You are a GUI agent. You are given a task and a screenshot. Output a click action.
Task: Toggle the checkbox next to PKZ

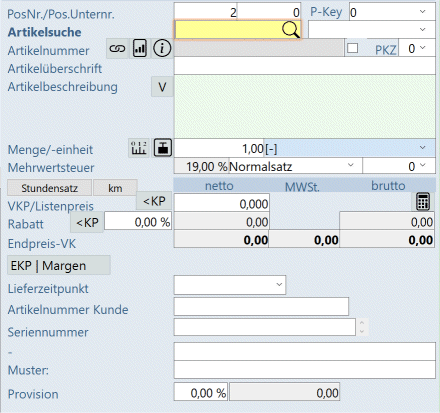(352, 48)
